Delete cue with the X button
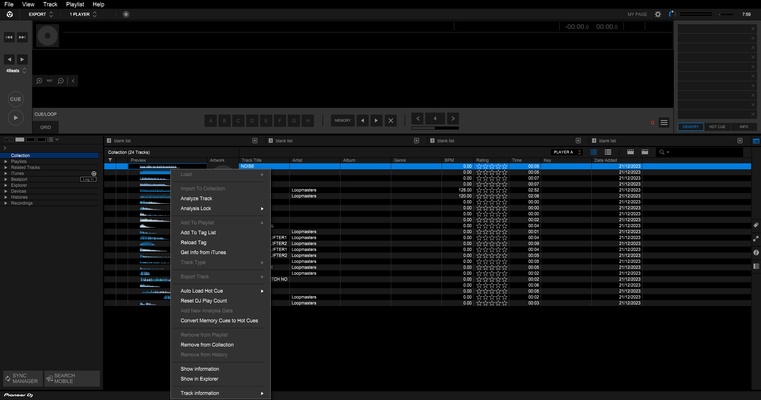The image size is (761, 400). (x=391, y=120)
